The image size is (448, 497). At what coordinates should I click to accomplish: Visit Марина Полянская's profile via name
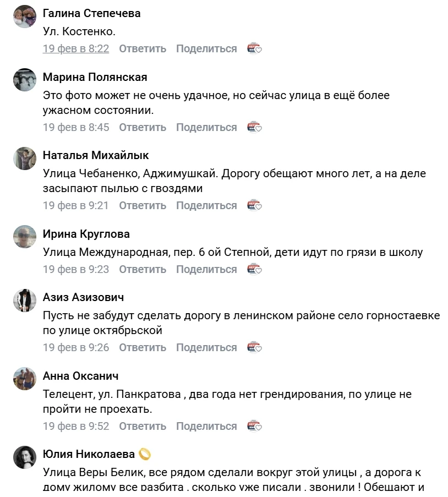point(95,77)
